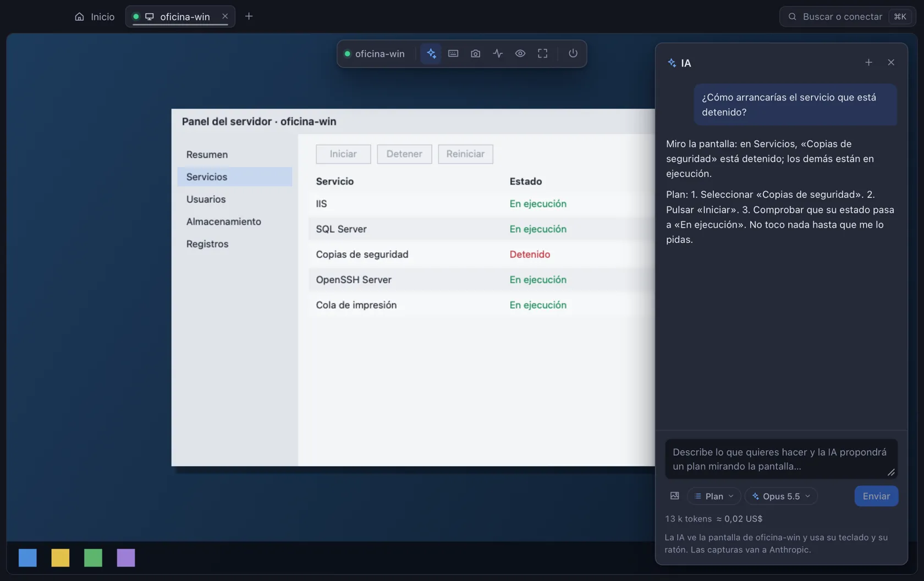Screen dimensions: 924x581
Task: Open Almacenamiento in the sidebar
Action: 235,222
